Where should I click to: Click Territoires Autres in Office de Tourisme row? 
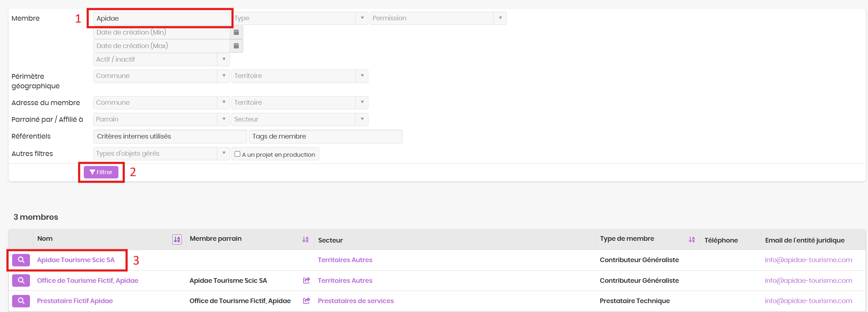pyautogui.click(x=345, y=281)
